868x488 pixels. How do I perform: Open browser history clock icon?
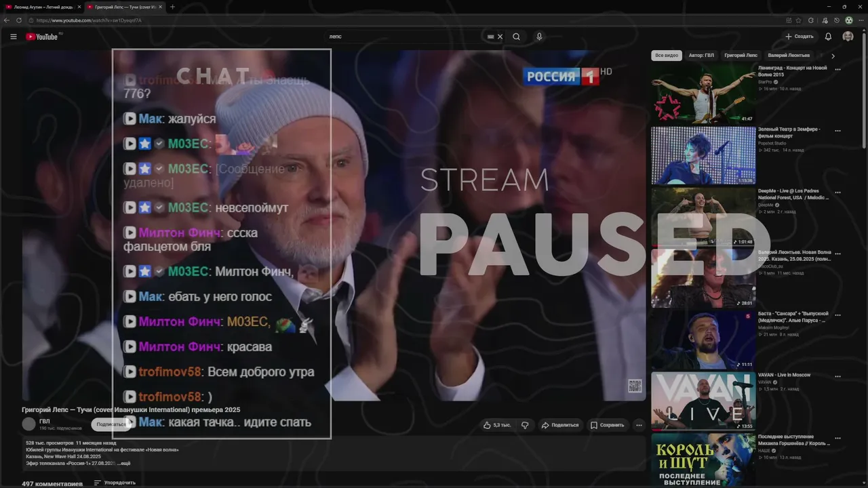tap(837, 20)
